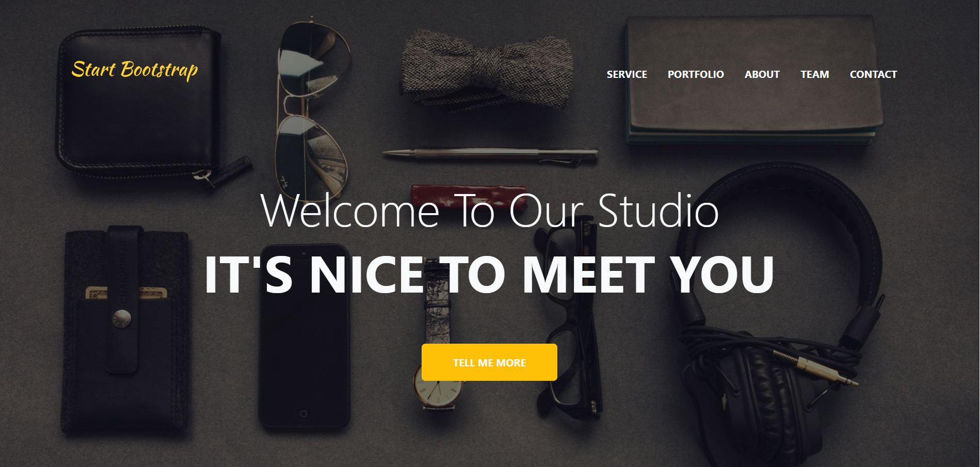Click the tweed bow tie image
Viewport: 980px width, 467px height.
486,70
